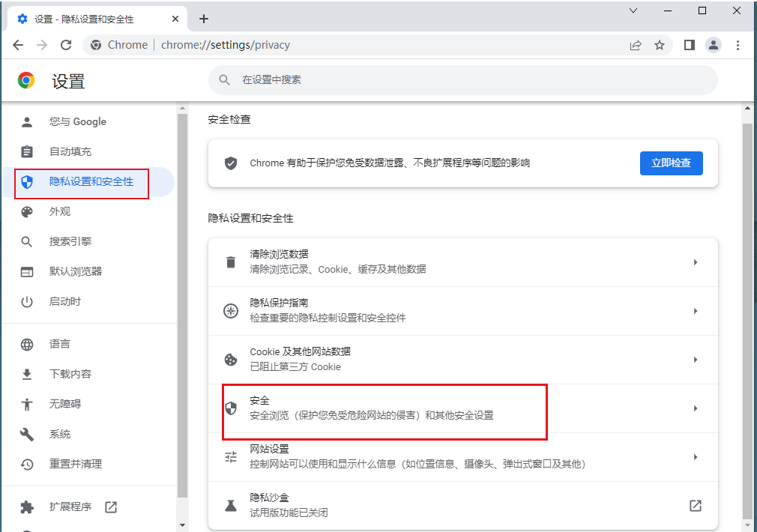Click the person icon beside 您与 Google
This screenshot has height=532, width=757.
point(27,122)
